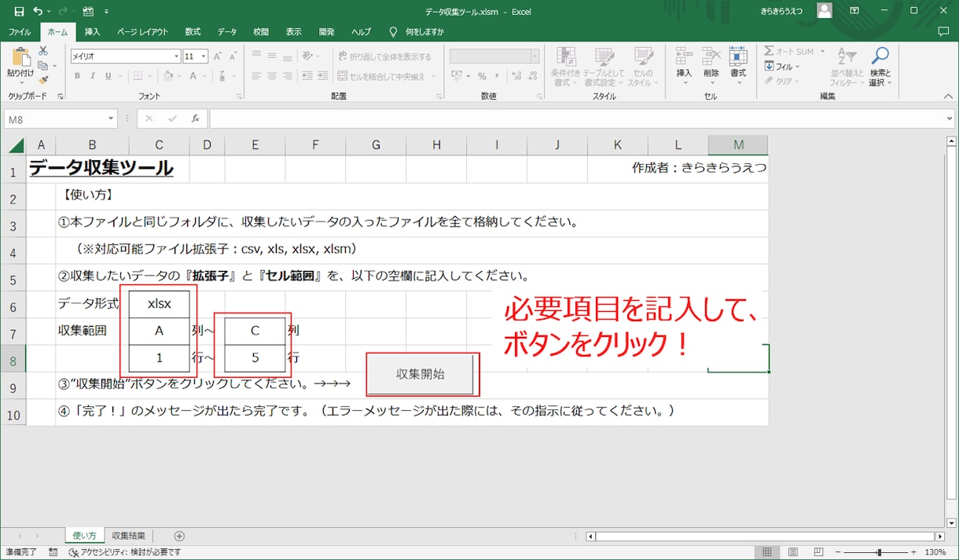Screen dimensions: 959x560
Task: Click the Save icon in quick access toolbar
Action: [19, 12]
